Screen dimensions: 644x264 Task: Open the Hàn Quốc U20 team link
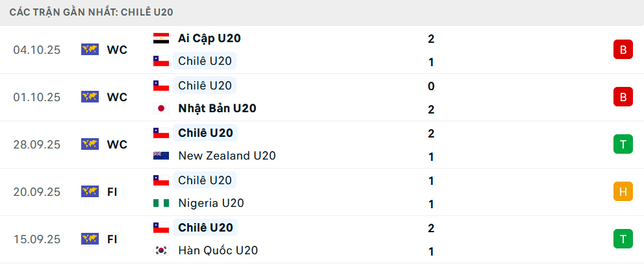[x=218, y=250]
